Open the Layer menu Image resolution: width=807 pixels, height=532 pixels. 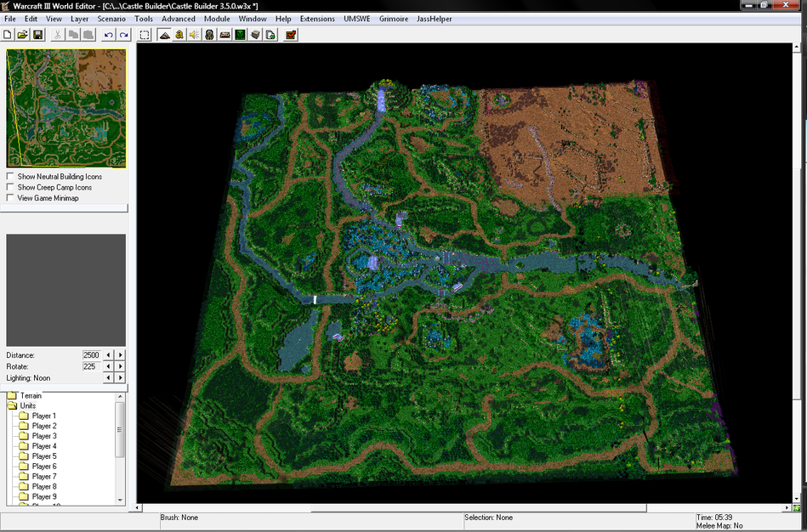pos(80,19)
